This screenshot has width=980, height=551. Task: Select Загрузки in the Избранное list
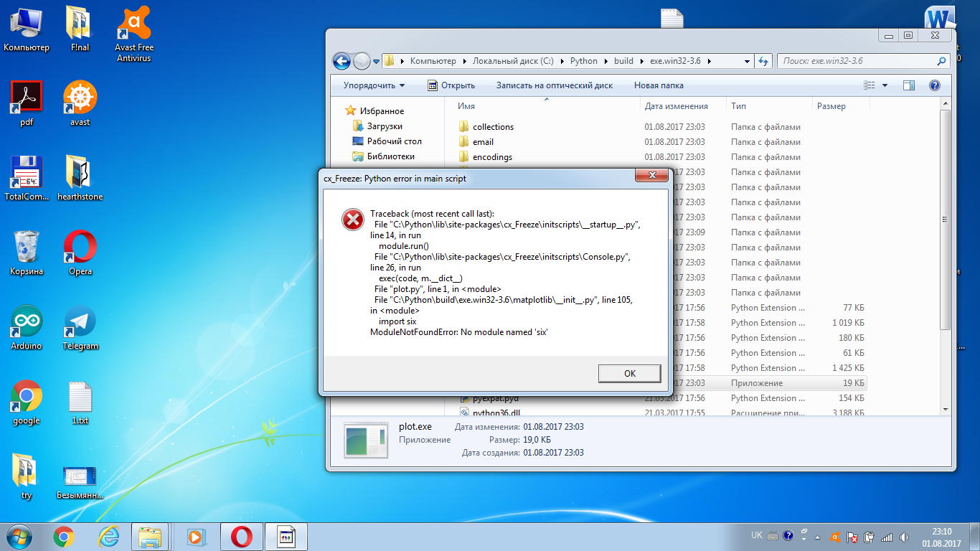(x=385, y=126)
